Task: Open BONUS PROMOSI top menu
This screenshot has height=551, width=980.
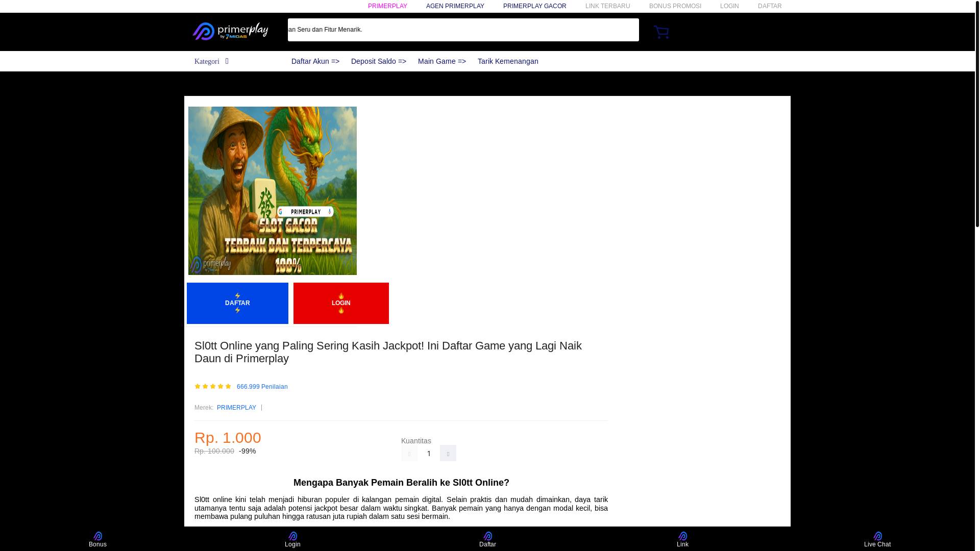Action: pos(675,6)
